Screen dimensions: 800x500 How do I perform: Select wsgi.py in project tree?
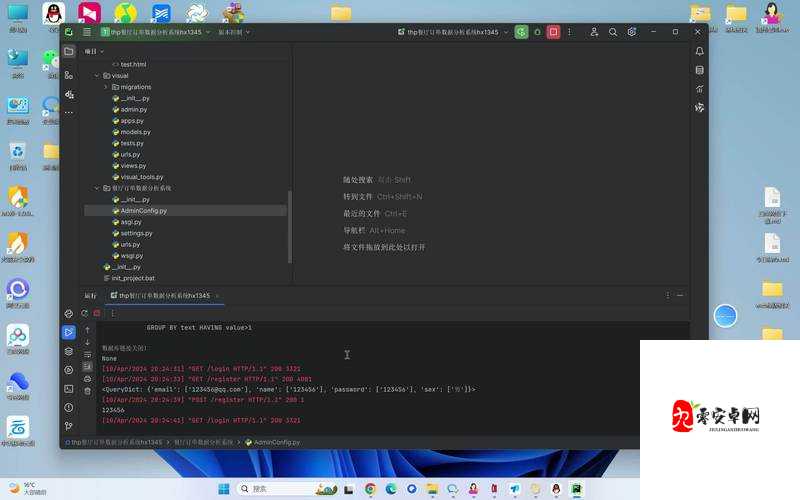pos(132,256)
